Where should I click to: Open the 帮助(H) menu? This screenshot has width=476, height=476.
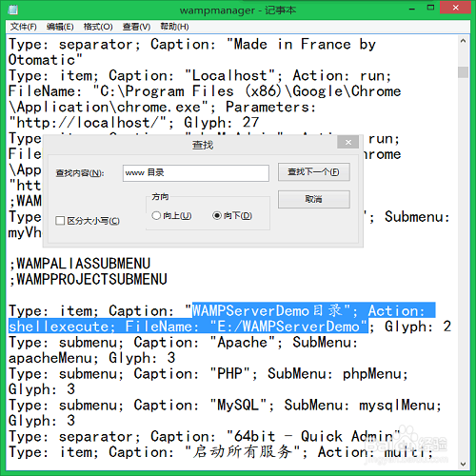pos(174,27)
